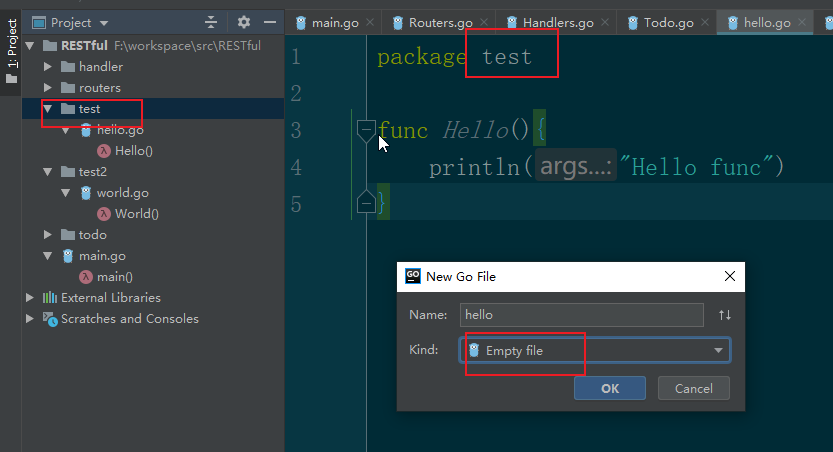Collapse the RESTful root folder

click(x=30, y=46)
